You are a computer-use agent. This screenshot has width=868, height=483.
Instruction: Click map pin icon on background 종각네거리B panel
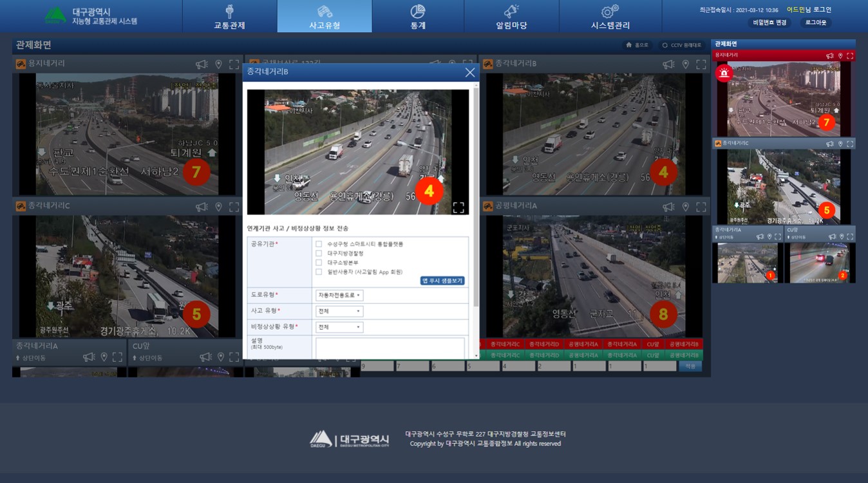tap(686, 64)
